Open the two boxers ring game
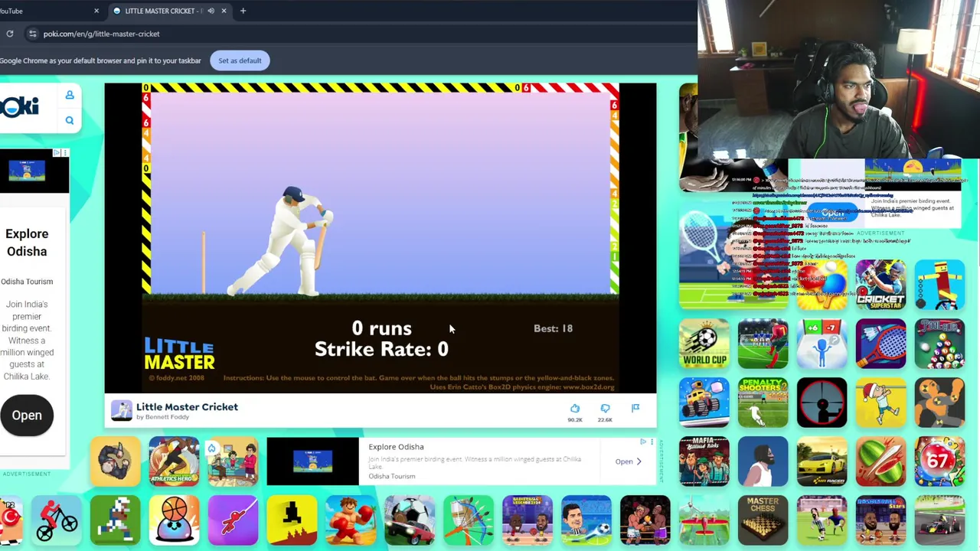 coord(645,520)
